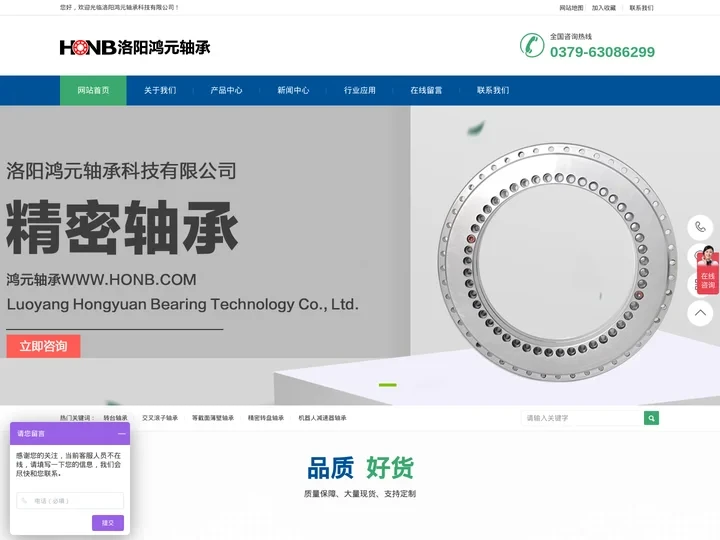Click the green telephone hotline icon
720x540 pixels.
click(x=532, y=45)
